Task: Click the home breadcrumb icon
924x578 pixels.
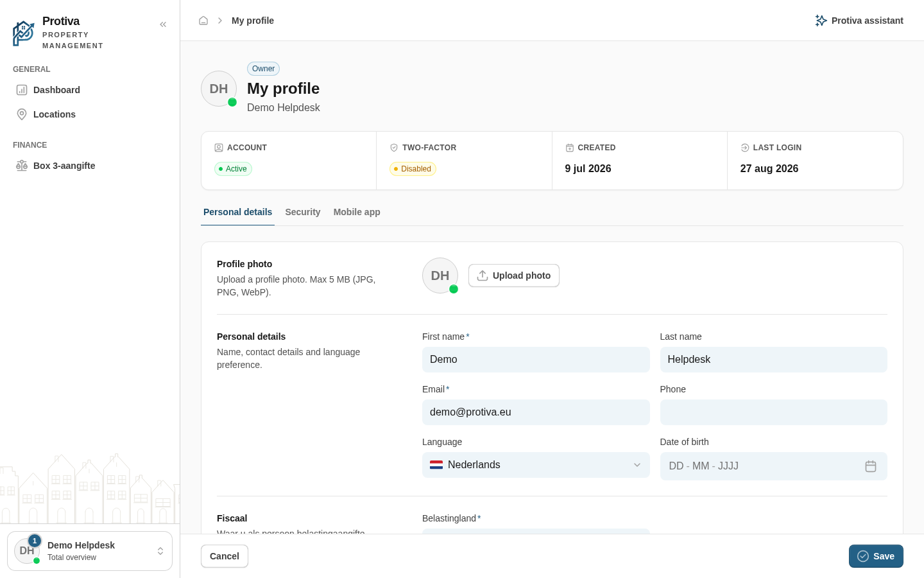Action: pos(203,21)
